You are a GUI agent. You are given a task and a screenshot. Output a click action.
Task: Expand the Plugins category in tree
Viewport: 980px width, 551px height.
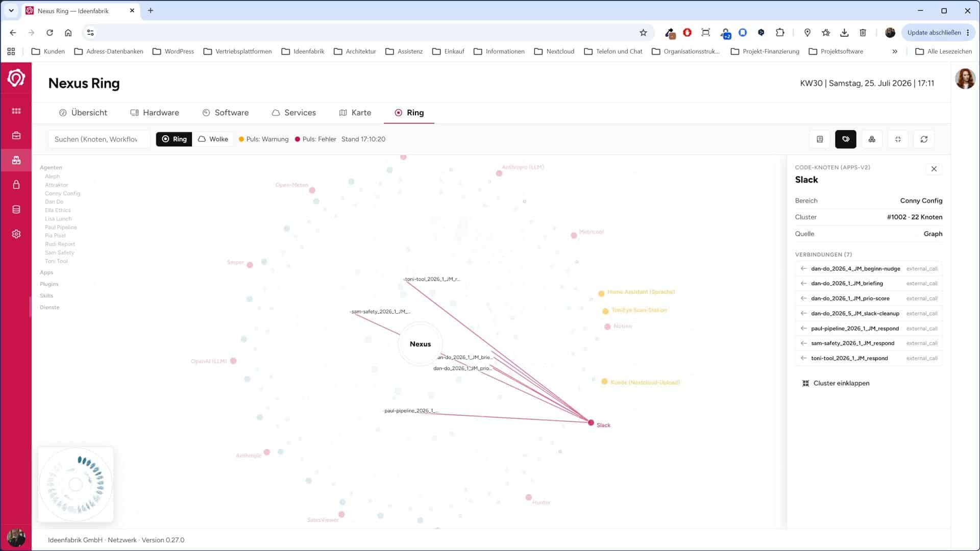click(x=49, y=284)
